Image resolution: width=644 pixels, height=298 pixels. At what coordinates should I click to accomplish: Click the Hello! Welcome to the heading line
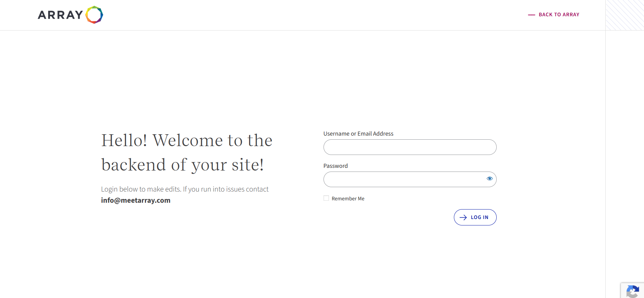(187, 140)
